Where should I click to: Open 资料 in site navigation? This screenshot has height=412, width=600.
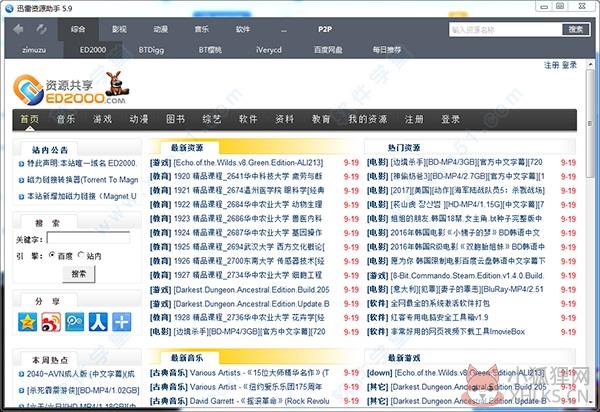(x=285, y=119)
